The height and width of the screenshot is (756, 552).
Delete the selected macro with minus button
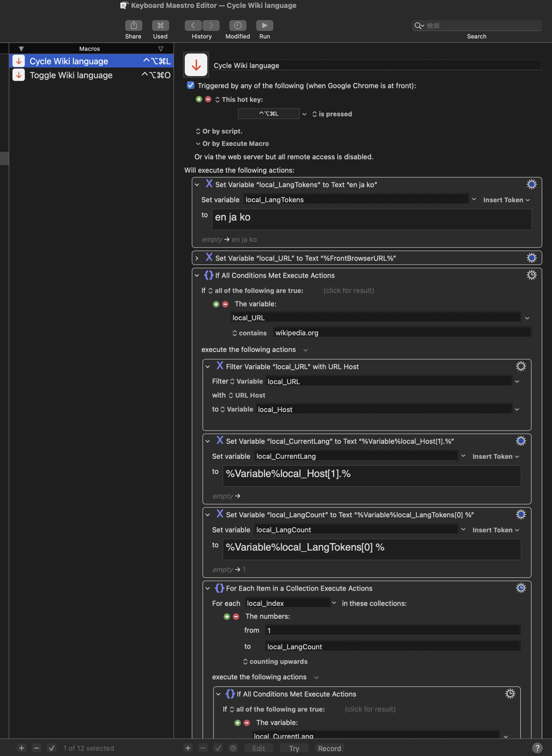tap(36, 748)
